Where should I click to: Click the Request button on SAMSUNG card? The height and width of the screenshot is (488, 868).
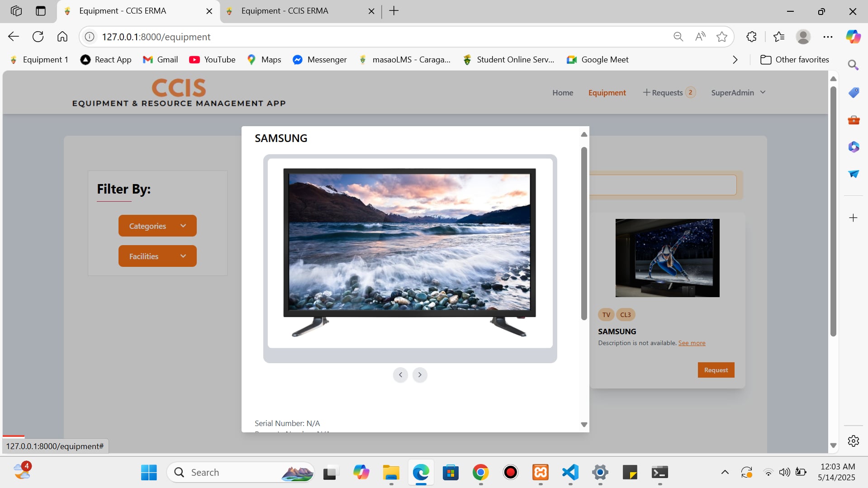point(716,370)
